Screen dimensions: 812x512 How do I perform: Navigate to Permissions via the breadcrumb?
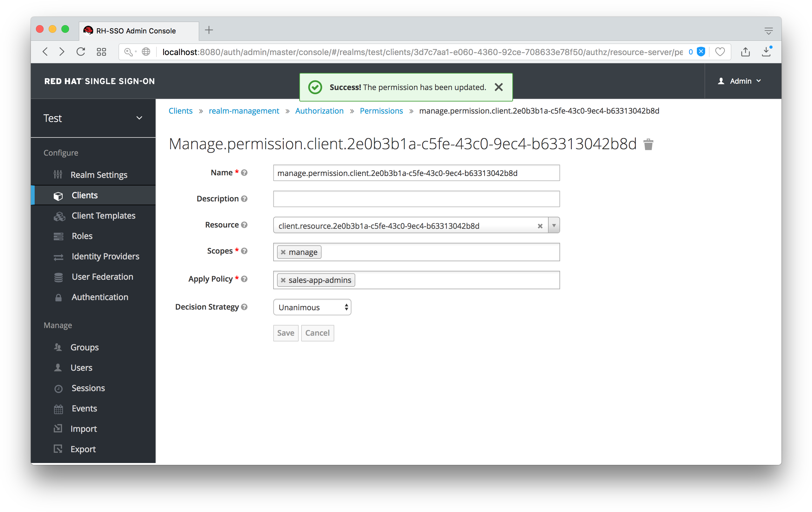pos(381,111)
